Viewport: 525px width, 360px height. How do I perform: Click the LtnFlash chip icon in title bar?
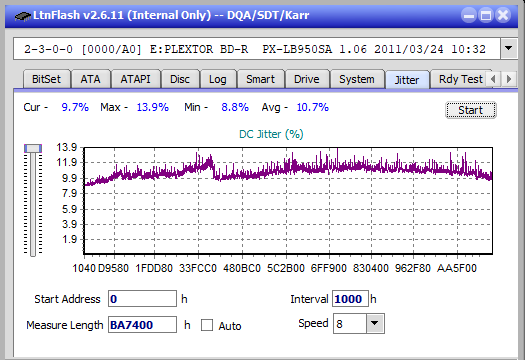tap(22, 15)
